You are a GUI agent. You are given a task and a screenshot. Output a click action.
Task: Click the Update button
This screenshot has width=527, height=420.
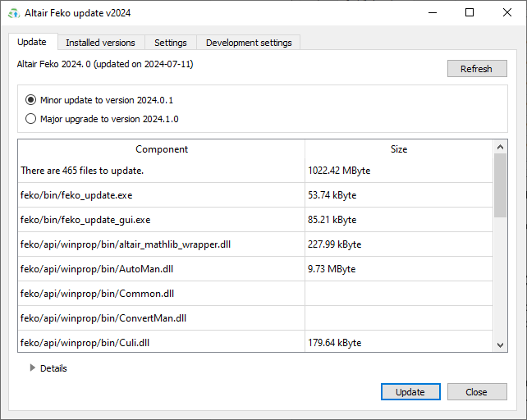tap(410, 392)
